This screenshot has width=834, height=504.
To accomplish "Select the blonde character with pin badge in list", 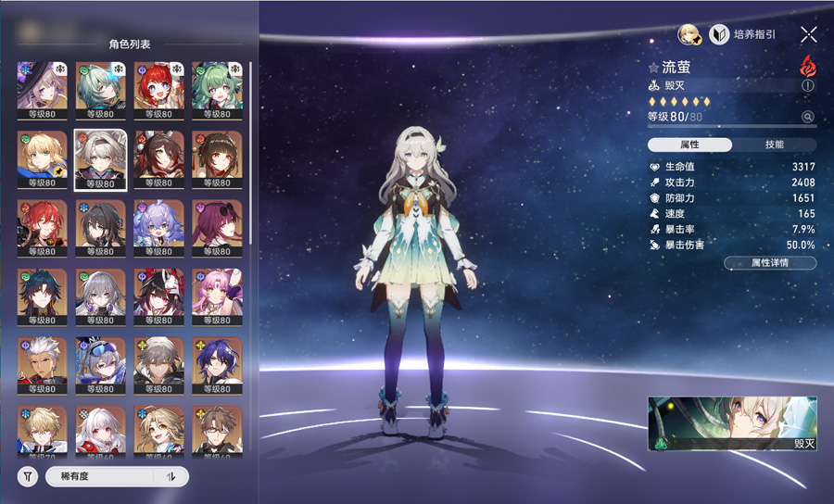I will point(42,159).
